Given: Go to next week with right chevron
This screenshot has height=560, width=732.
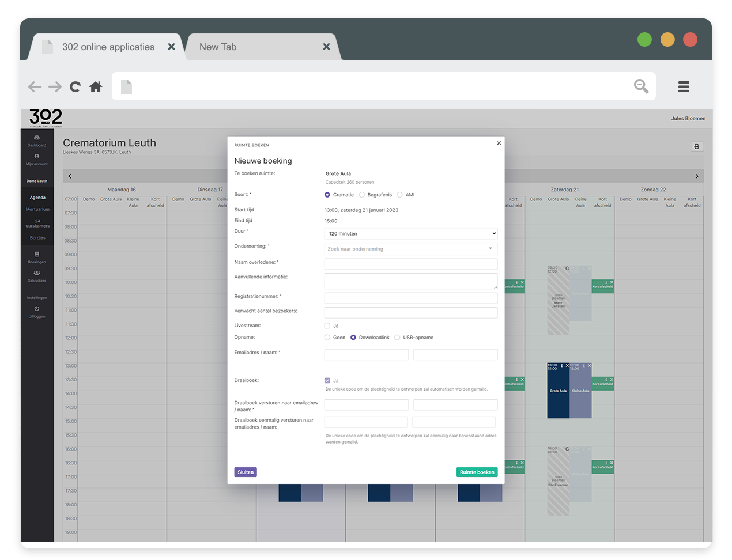Looking at the screenshot, I should [x=696, y=176].
